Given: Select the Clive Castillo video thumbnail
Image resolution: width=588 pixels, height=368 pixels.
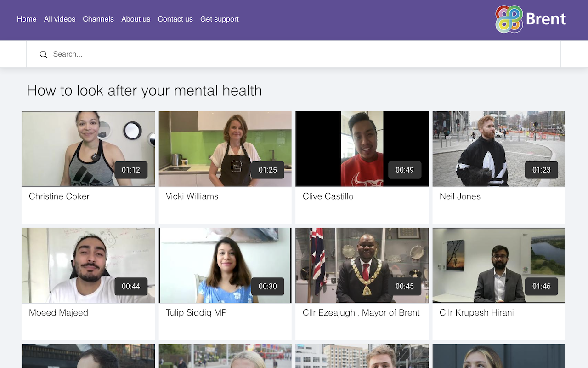Looking at the screenshot, I should [362, 149].
